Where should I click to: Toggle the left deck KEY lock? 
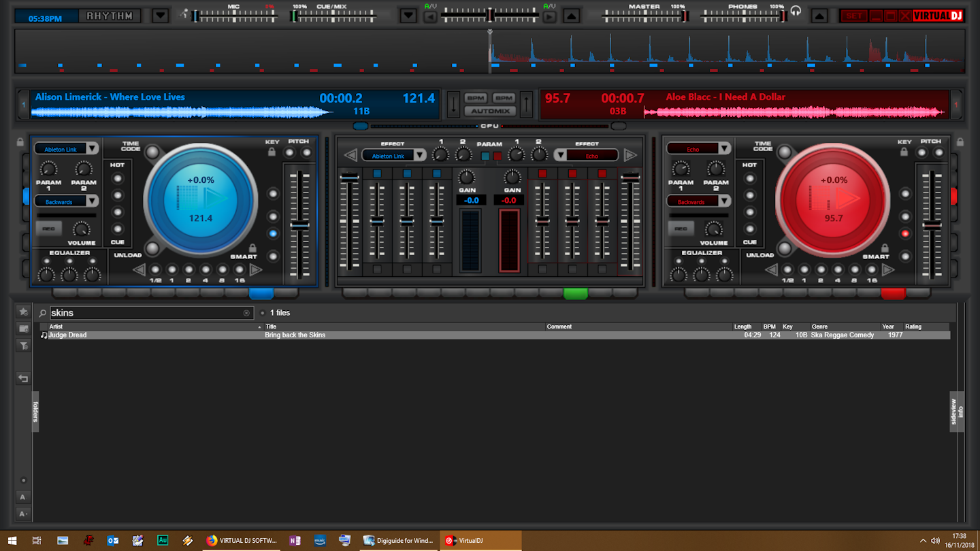click(x=272, y=152)
